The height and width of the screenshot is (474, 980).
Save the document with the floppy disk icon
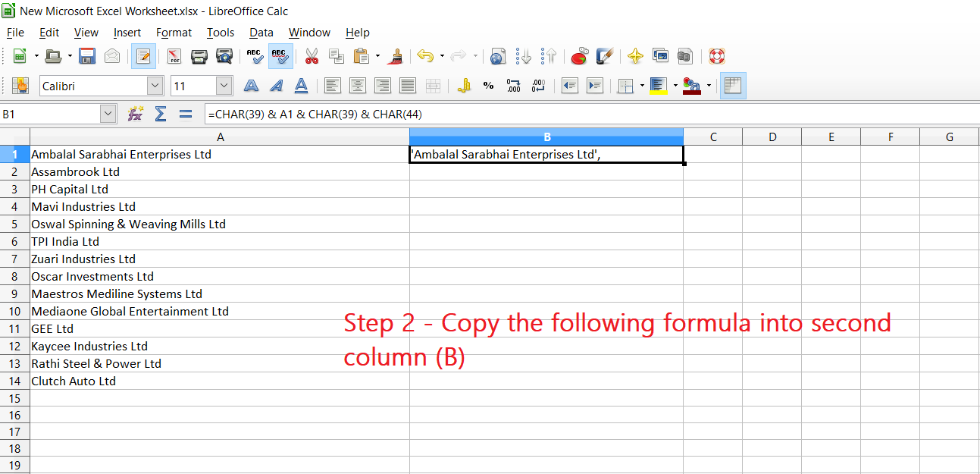click(x=87, y=56)
